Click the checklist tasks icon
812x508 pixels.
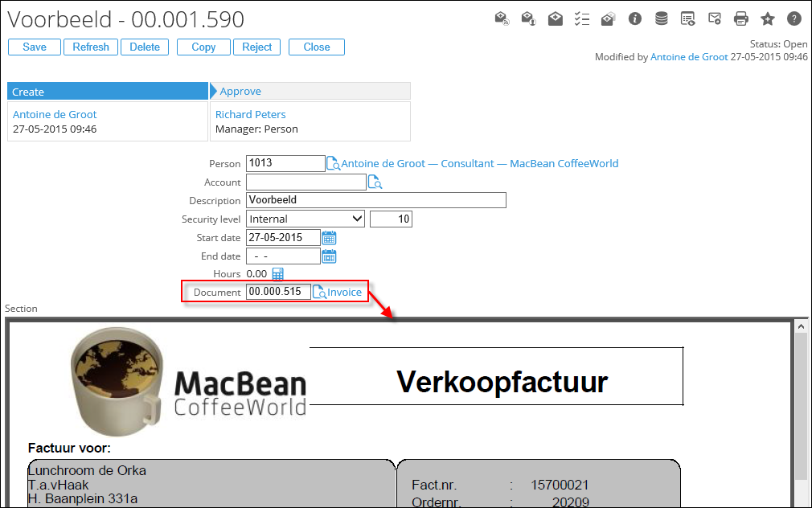click(x=582, y=18)
